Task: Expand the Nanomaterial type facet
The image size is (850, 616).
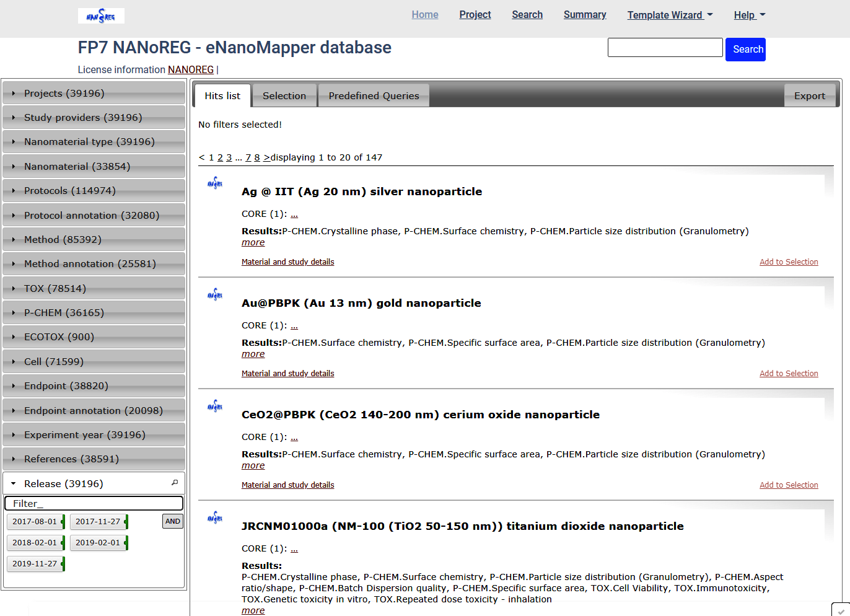Action: tap(89, 142)
